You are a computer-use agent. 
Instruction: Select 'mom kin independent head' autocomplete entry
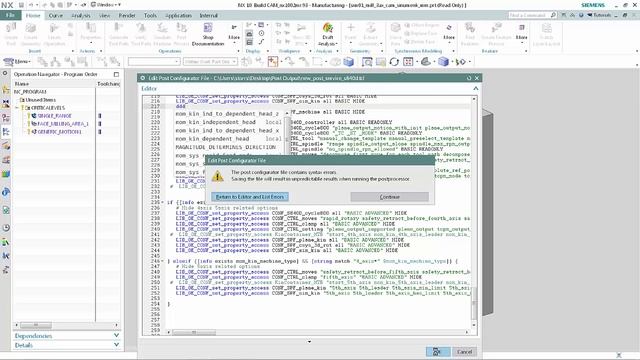point(229,122)
